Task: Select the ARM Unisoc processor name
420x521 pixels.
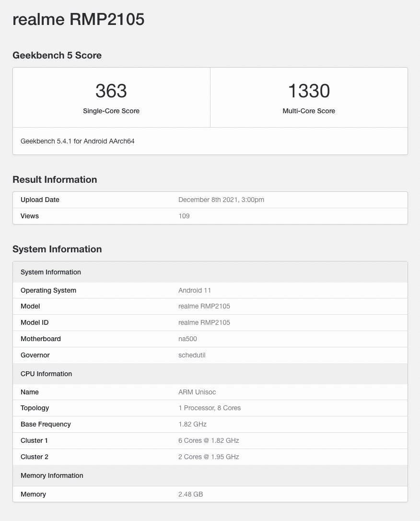Action: click(197, 392)
